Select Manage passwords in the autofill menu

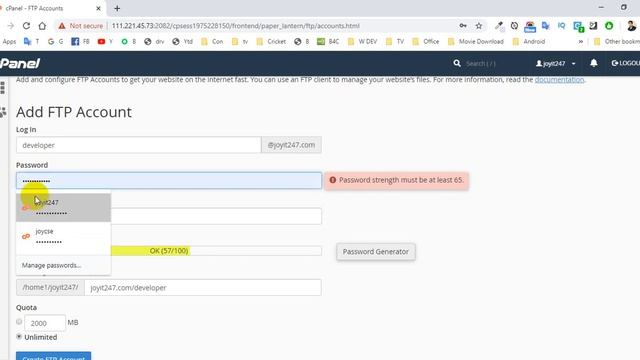pos(51,265)
